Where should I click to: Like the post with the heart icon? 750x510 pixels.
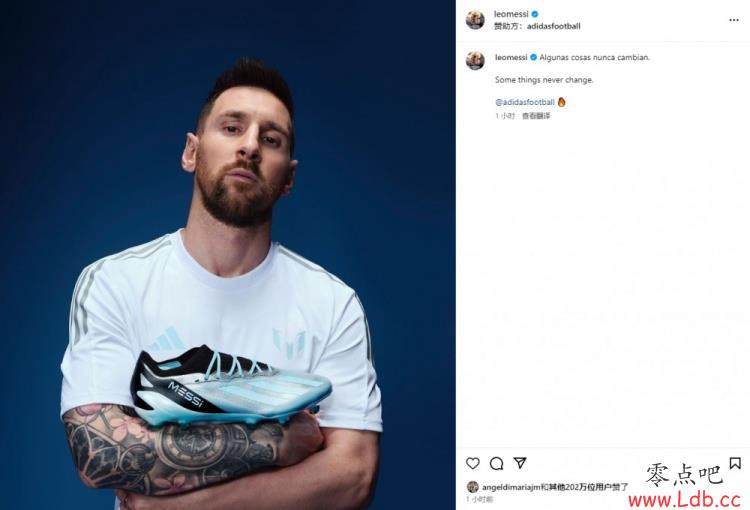coord(473,463)
